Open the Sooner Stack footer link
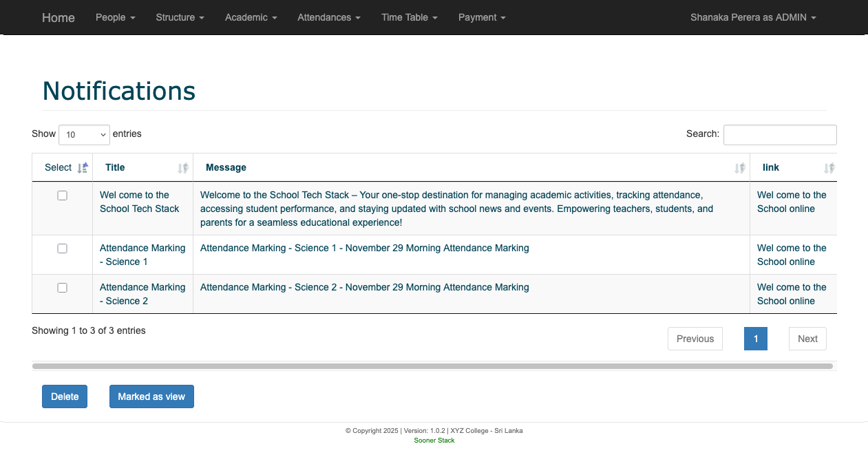868x455 pixels. (x=434, y=441)
